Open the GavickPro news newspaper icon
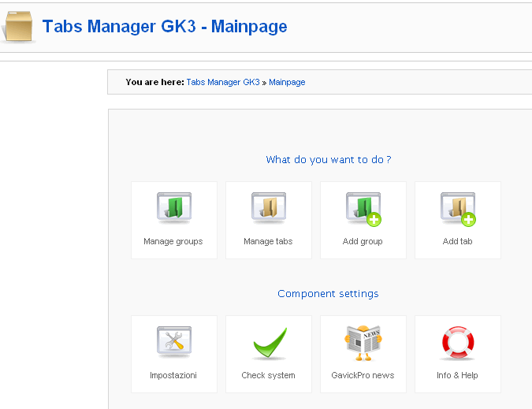Viewport: 532px width, 409px height. coord(363,343)
